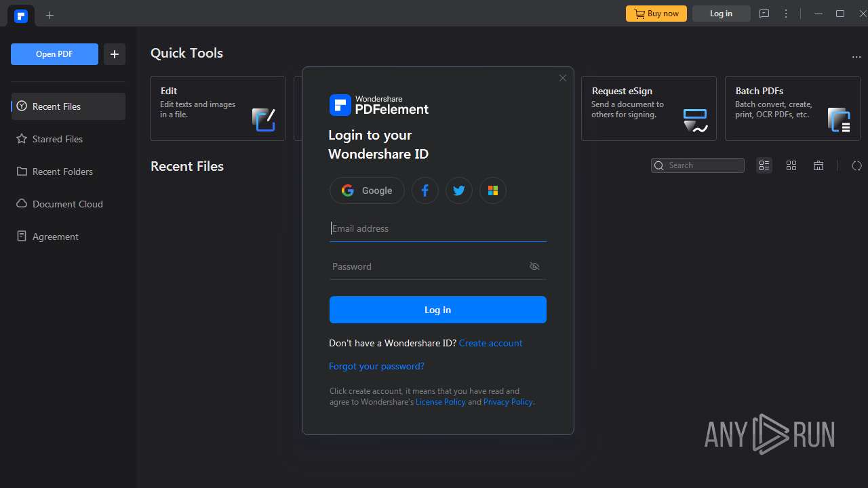Open Recent Folders in sidebar
Viewport: 868px width, 488px height.
[x=68, y=171]
